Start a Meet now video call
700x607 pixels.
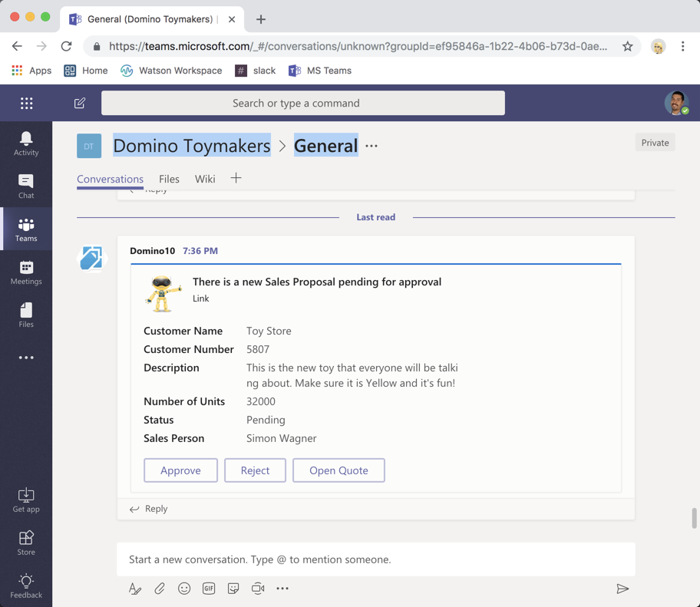click(x=258, y=589)
